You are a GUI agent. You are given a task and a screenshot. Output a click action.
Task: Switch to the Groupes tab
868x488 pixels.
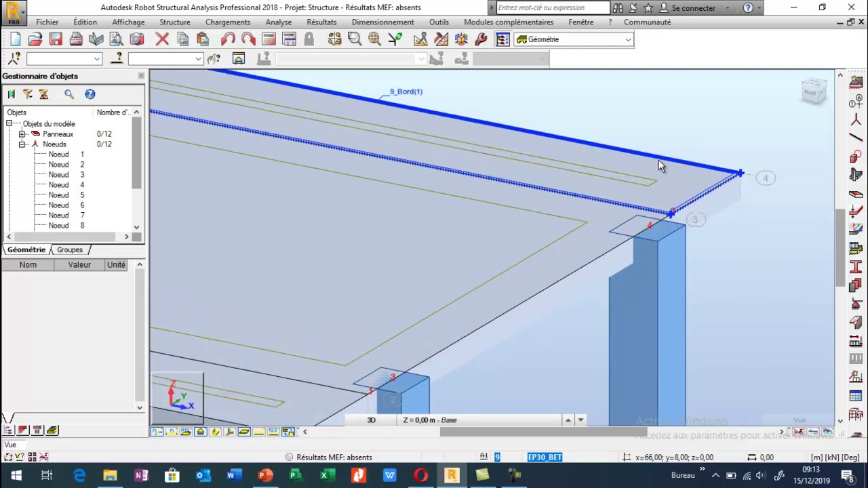tap(70, 249)
